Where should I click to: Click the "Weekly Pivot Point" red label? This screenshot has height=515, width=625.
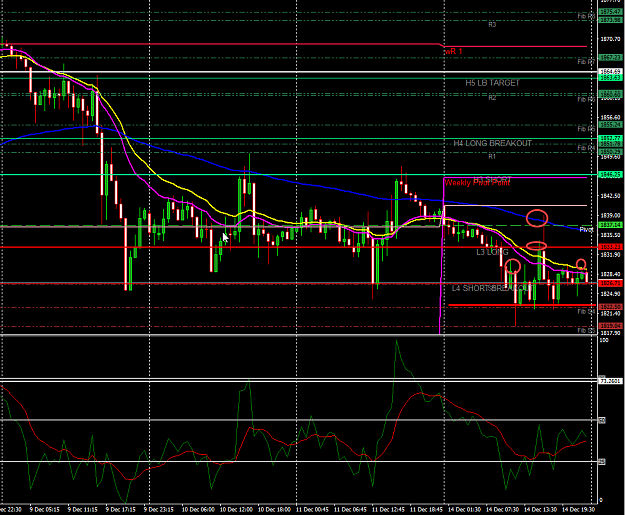point(477,183)
